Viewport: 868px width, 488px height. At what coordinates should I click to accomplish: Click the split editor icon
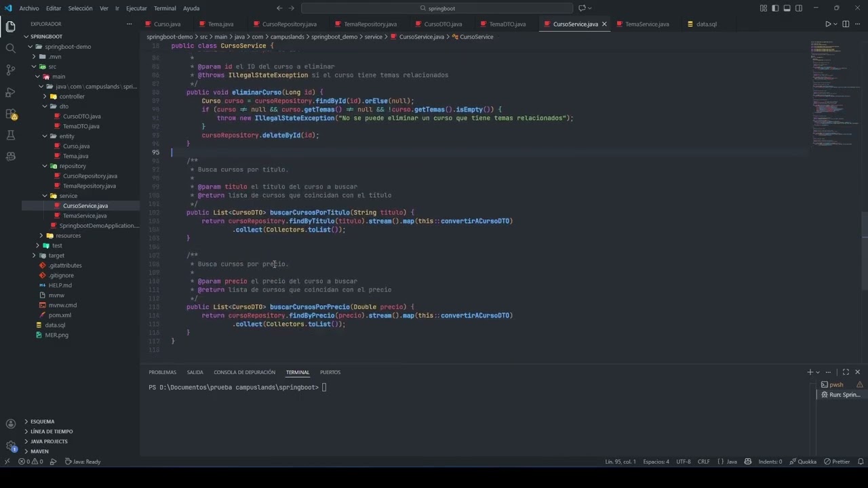pyautogui.click(x=844, y=24)
